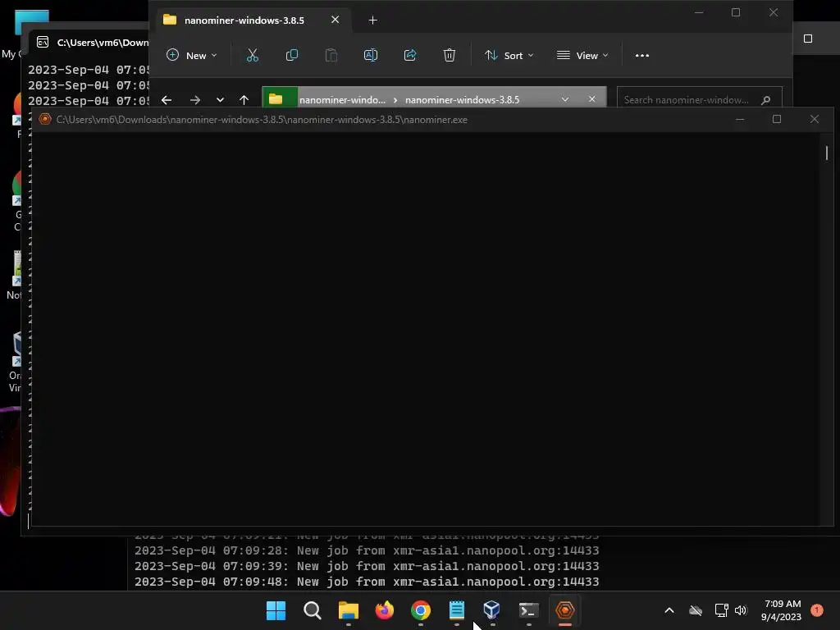Image resolution: width=840 pixels, height=630 pixels.
Task: Go forward with the File Explorer forward arrow
Action: [195, 100]
